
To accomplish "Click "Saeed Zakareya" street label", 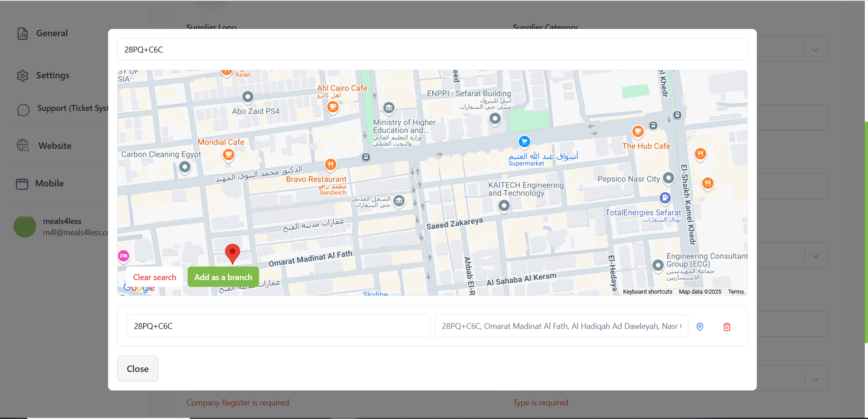I will coord(455,223).
